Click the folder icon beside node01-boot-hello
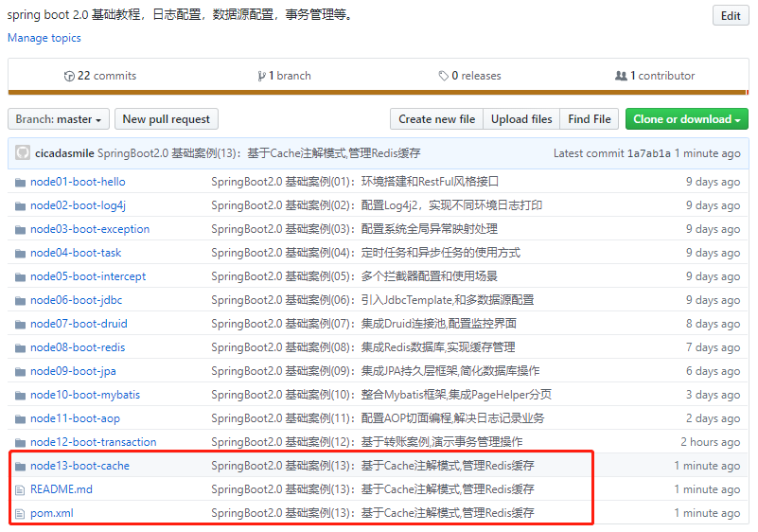 (20, 183)
